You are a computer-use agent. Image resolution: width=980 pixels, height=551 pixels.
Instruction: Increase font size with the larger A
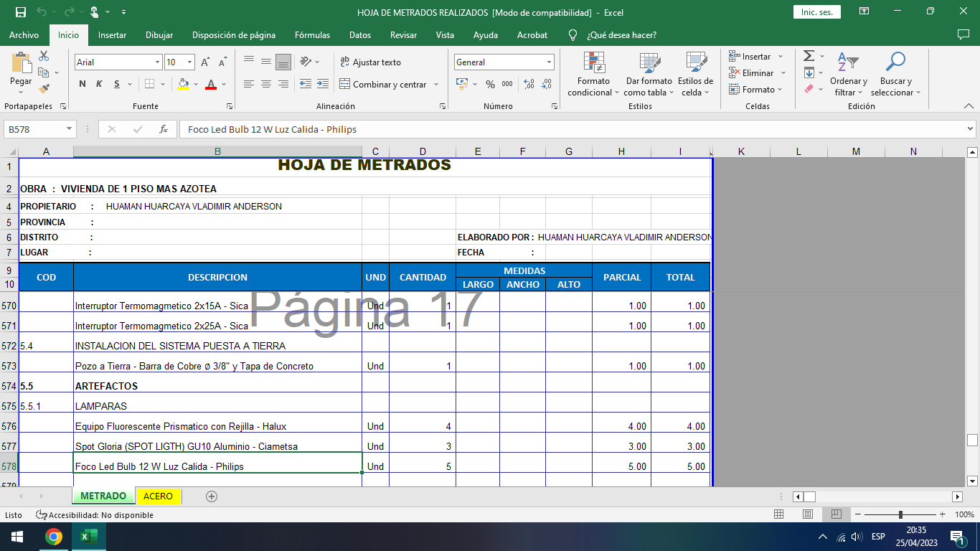tap(206, 62)
